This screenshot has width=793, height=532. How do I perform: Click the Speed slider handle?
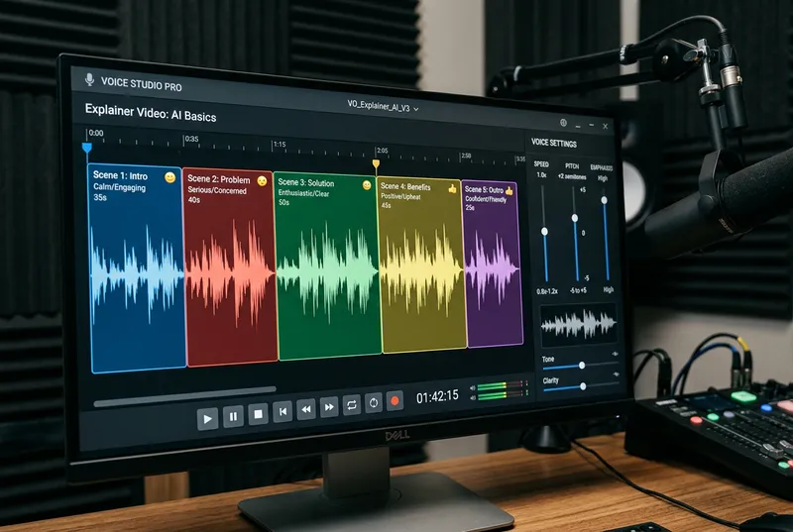[x=544, y=231]
